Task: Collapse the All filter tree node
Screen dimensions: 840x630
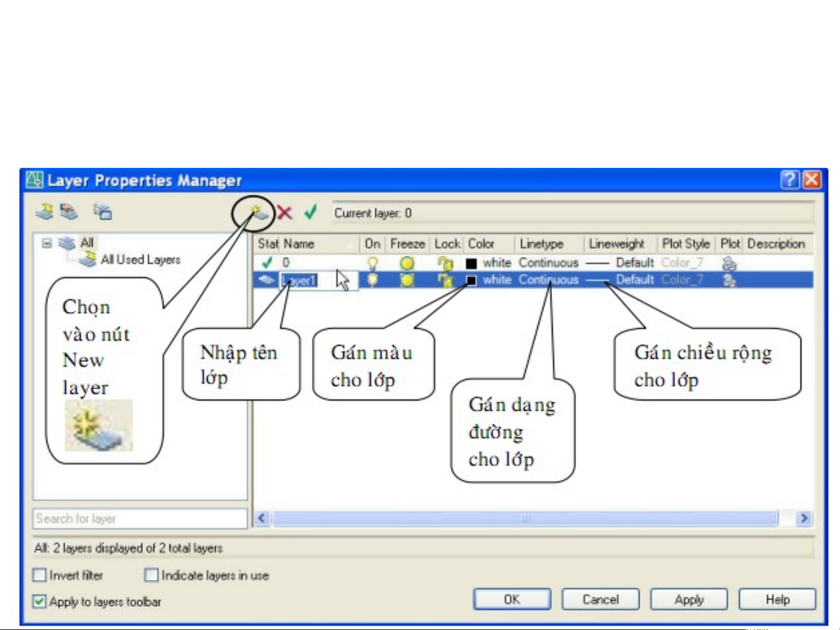Action: tap(47, 243)
